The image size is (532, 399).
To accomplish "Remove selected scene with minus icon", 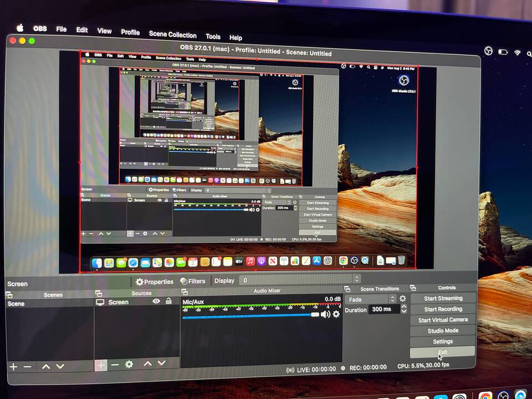I will pos(28,366).
